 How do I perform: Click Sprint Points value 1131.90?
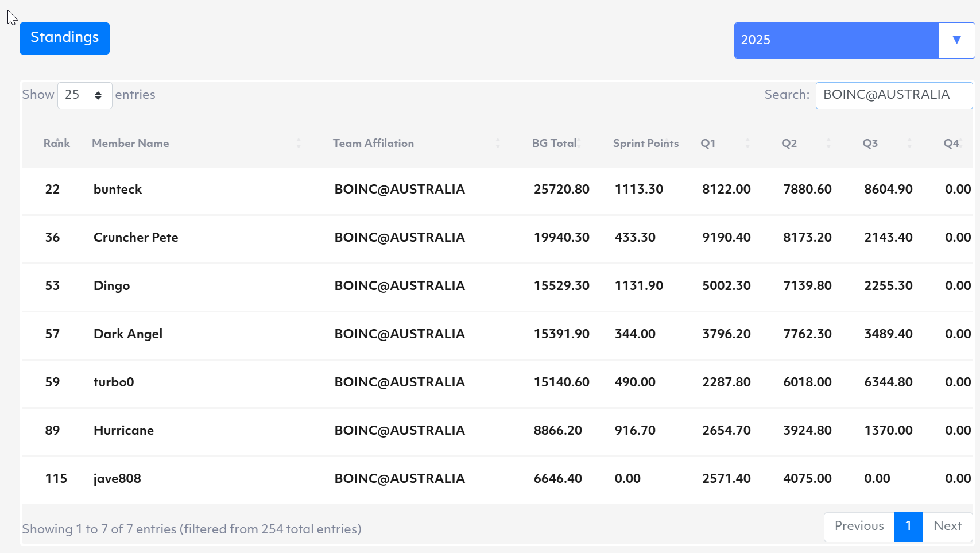click(639, 286)
